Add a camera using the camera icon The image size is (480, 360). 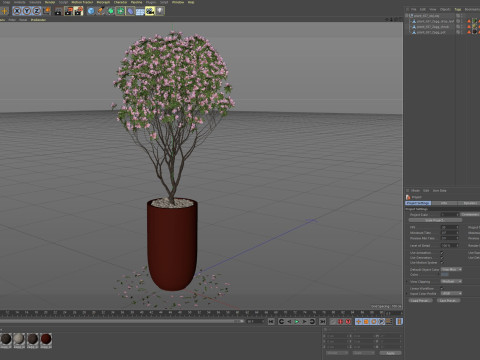point(150,11)
